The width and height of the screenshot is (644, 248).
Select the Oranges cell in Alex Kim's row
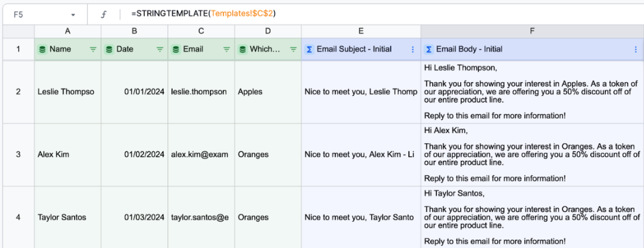coord(268,154)
